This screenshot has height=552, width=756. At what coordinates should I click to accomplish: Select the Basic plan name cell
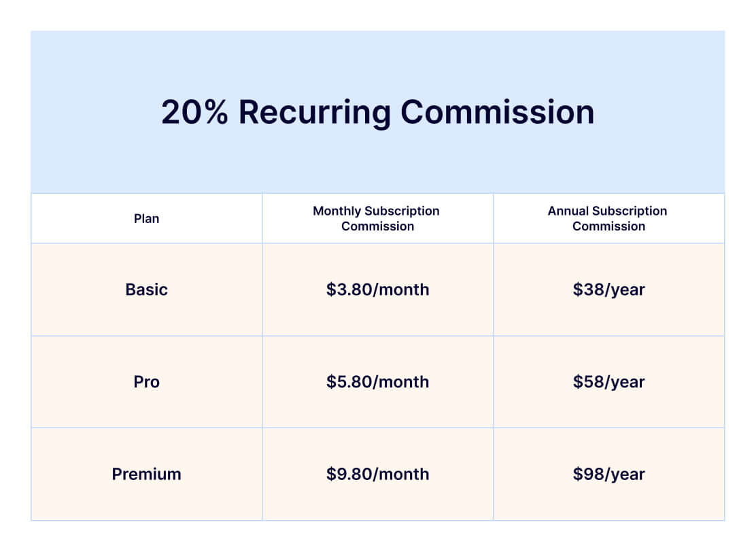point(147,290)
